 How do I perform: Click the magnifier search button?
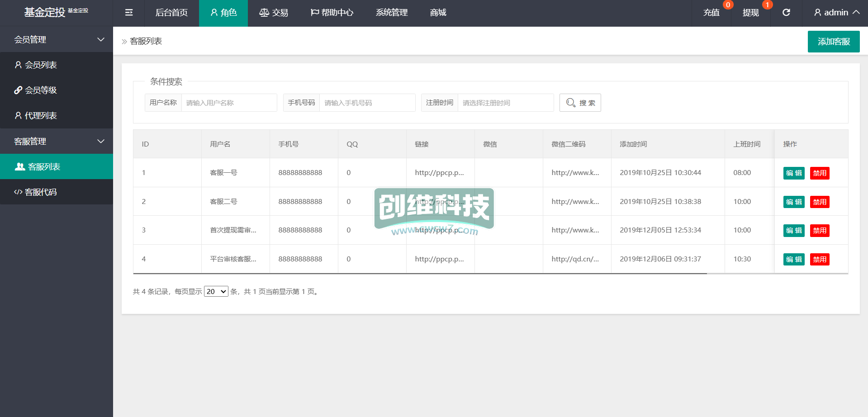click(x=580, y=103)
